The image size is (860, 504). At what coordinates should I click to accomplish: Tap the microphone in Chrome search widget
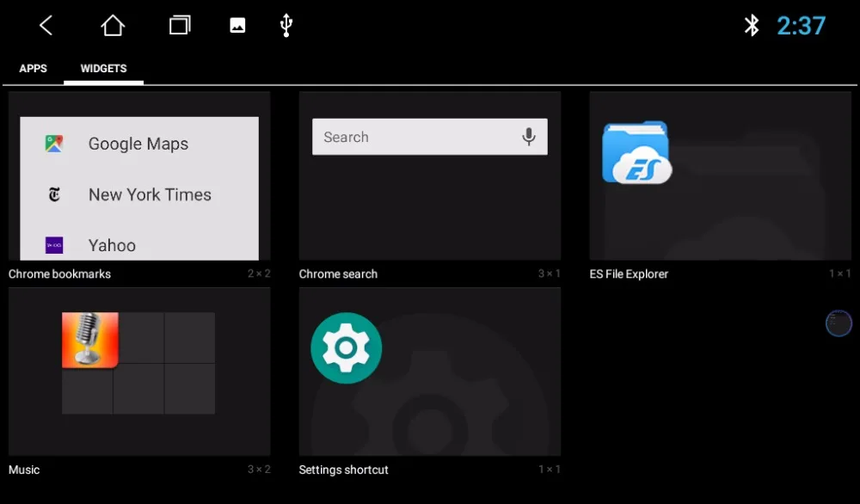529,137
